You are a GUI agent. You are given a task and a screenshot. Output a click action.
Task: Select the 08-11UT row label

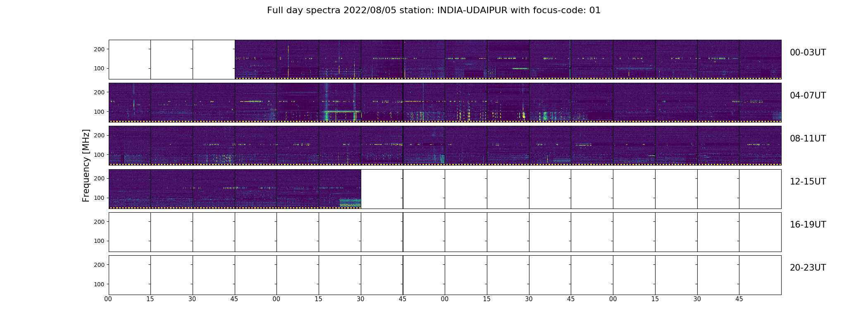[808, 139]
